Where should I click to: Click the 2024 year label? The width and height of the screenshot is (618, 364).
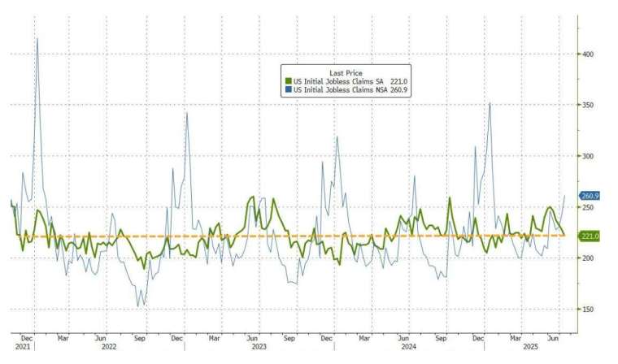409,347
